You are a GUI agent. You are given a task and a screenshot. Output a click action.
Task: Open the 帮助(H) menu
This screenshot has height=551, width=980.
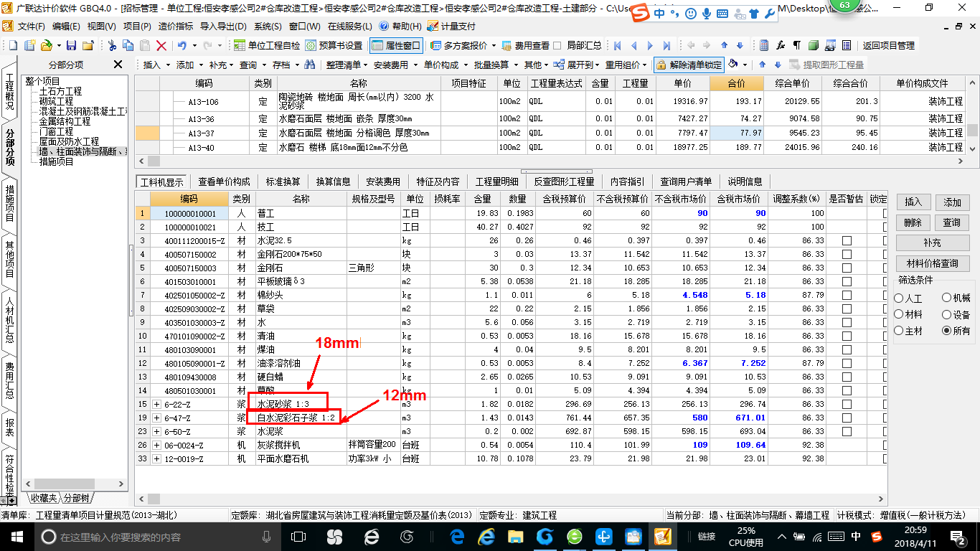coord(400,26)
